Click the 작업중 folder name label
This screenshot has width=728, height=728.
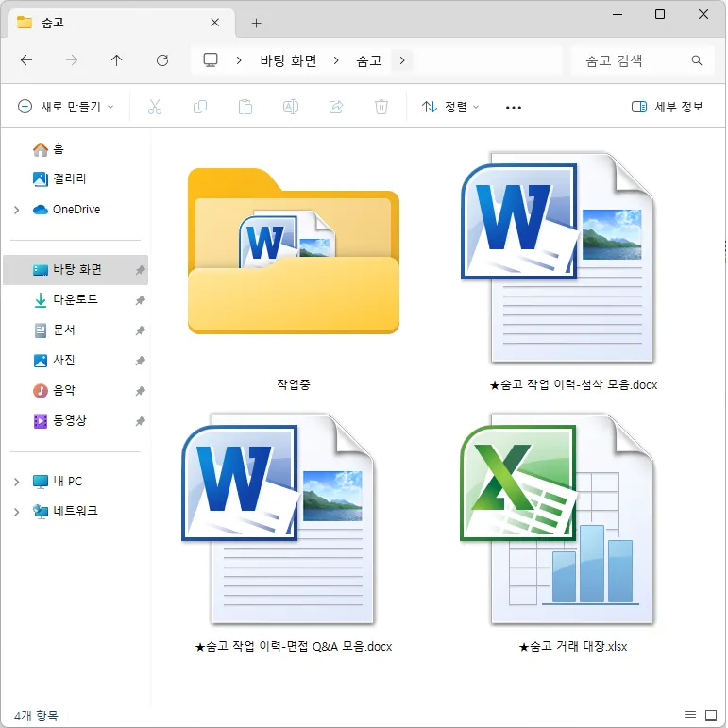(294, 384)
